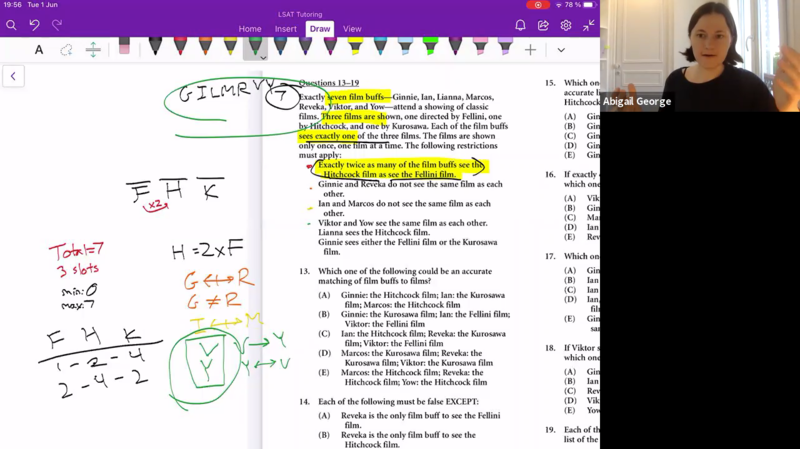Choose the Insert Space tool

point(93,50)
